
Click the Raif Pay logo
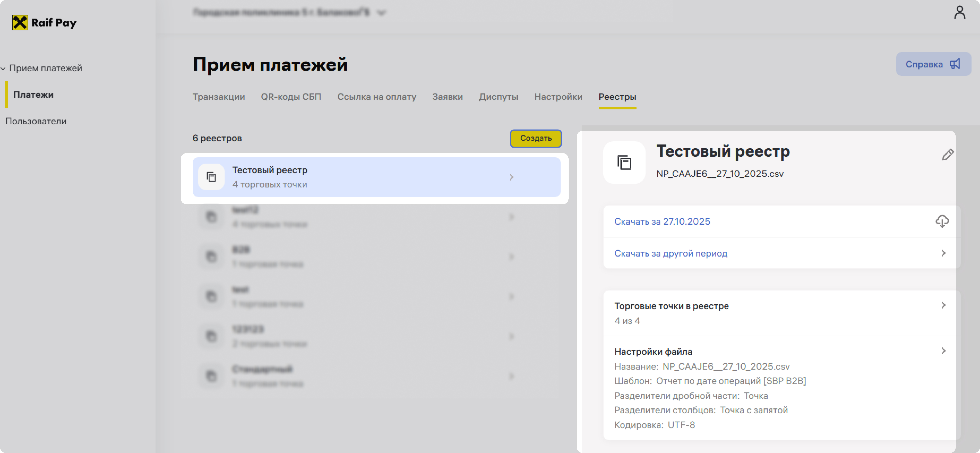pos(44,23)
